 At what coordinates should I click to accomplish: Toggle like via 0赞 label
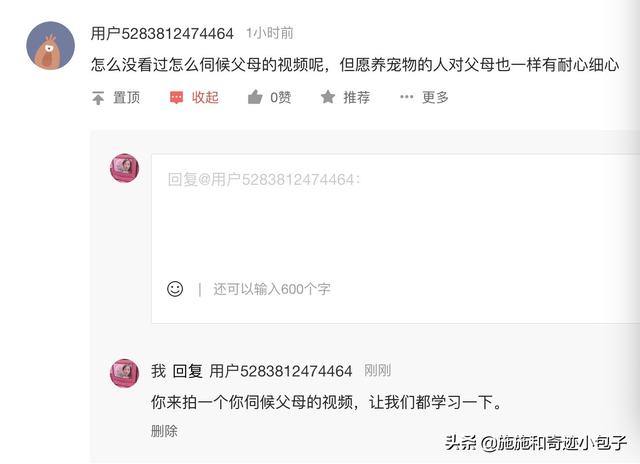tap(281, 98)
